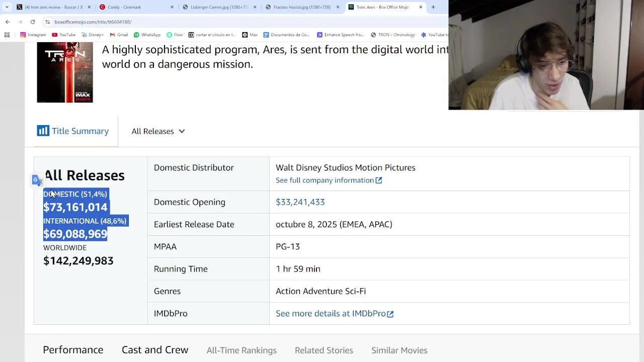This screenshot has height=362, width=644.
Task: Open the apps grid in bookmarks bar
Action: 7,35
